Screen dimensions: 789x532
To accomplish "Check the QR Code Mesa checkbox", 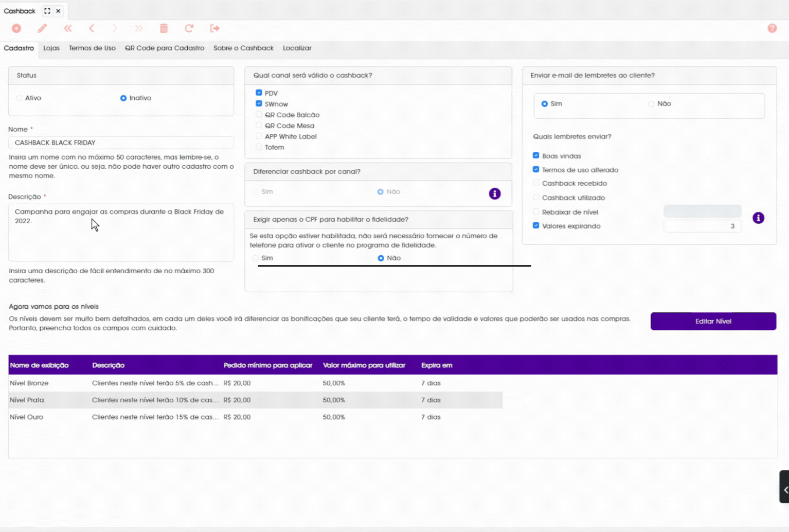I will point(259,125).
